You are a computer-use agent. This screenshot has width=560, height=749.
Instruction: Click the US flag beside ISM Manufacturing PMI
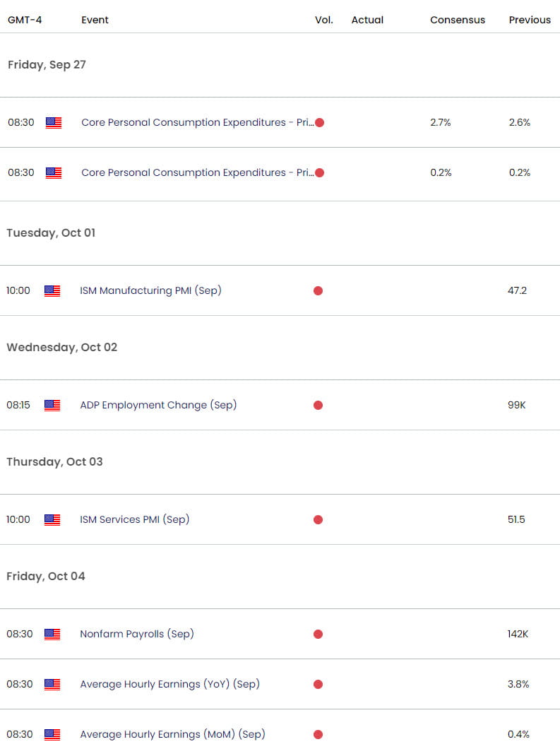(52, 290)
